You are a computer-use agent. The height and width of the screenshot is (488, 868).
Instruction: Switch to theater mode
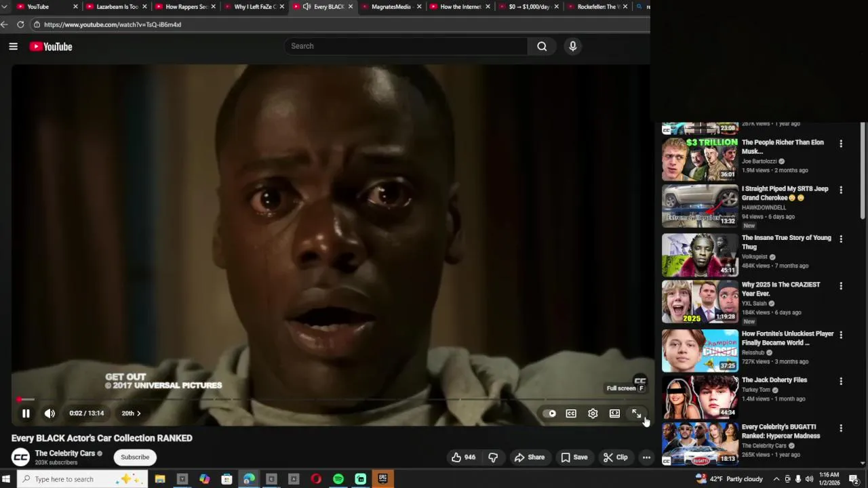(x=614, y=413)
